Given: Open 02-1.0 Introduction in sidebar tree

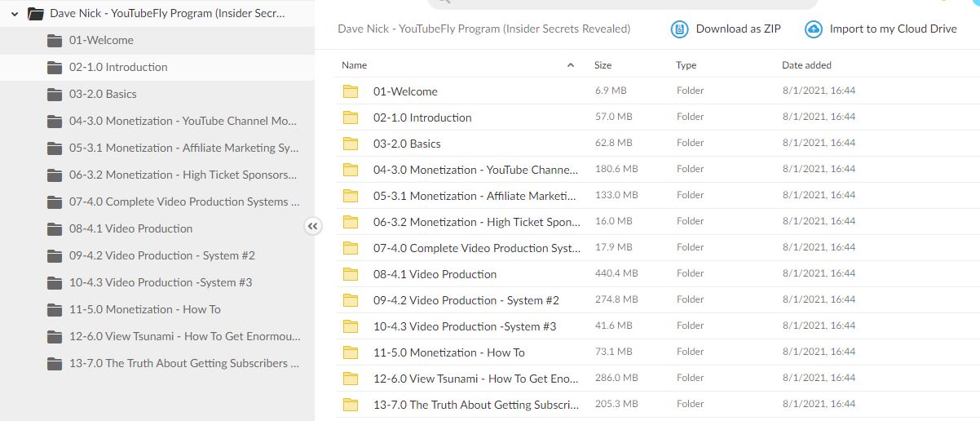Looking at the screenshot, I should pos(118,67).
